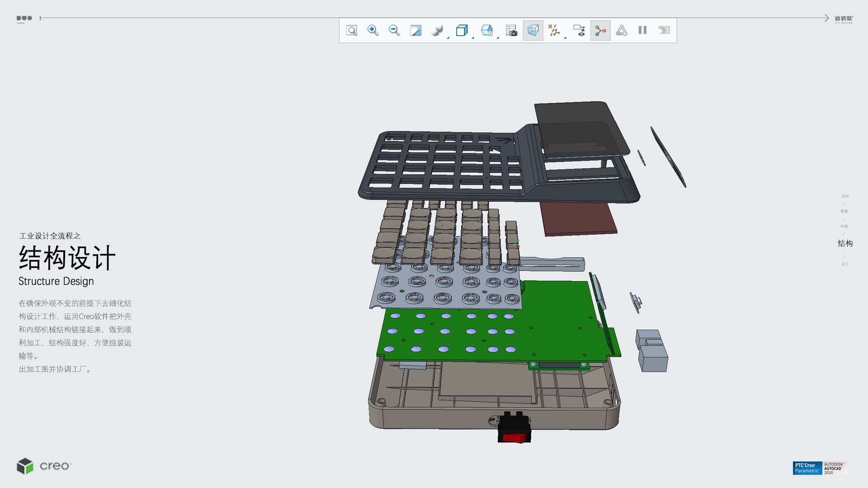Image resolution: width=868 pixels, height=488 pixels.
Task: Open the Rendering options sphere icon
Action: coord(437,30)
